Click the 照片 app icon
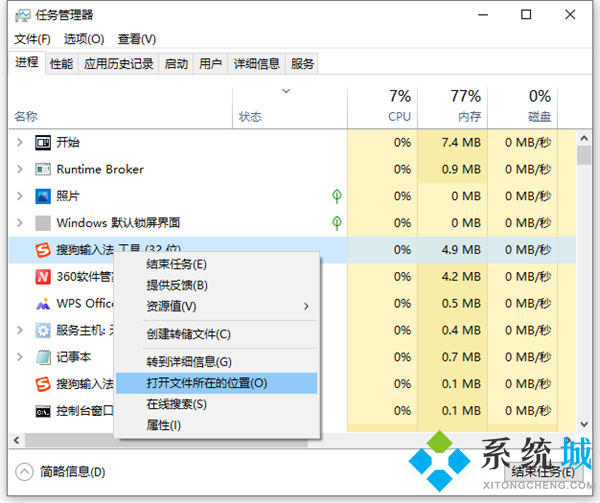 [x=43, y=196]
